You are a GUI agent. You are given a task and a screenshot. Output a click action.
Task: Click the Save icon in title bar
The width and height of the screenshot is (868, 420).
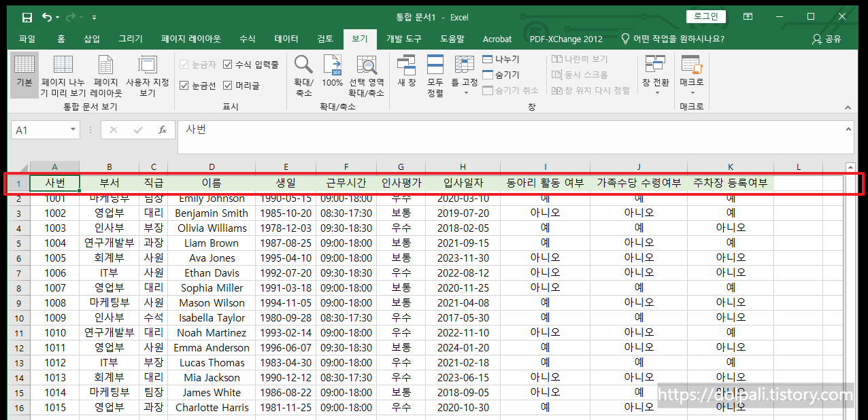coord(27,17)
